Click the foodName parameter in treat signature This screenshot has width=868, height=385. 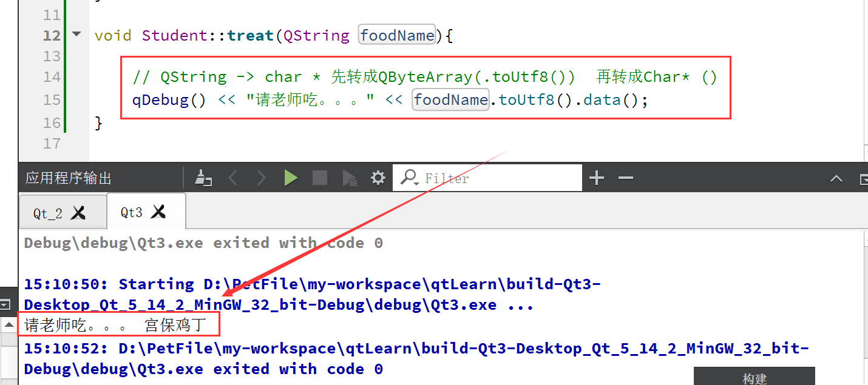(x=398, y=36)
